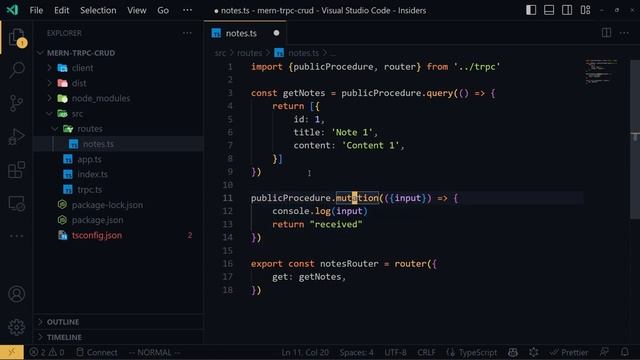Screen dimensions: 640x360
Task: Open the Search view in activity bar
Action: pos(17,70)
